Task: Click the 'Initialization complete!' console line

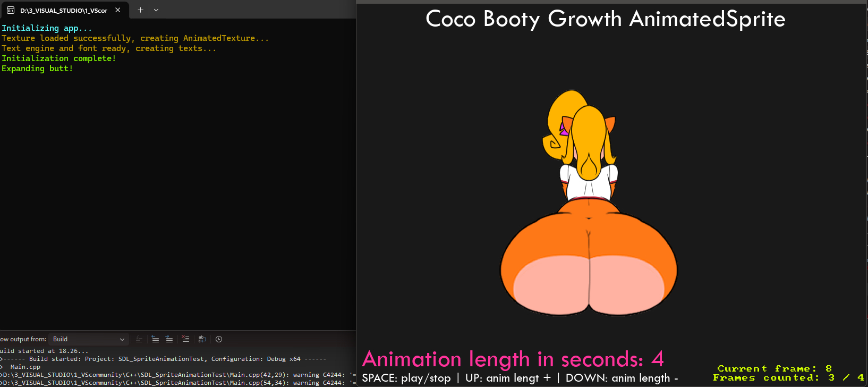Action: pyautogui.click(x=58, y=58)
